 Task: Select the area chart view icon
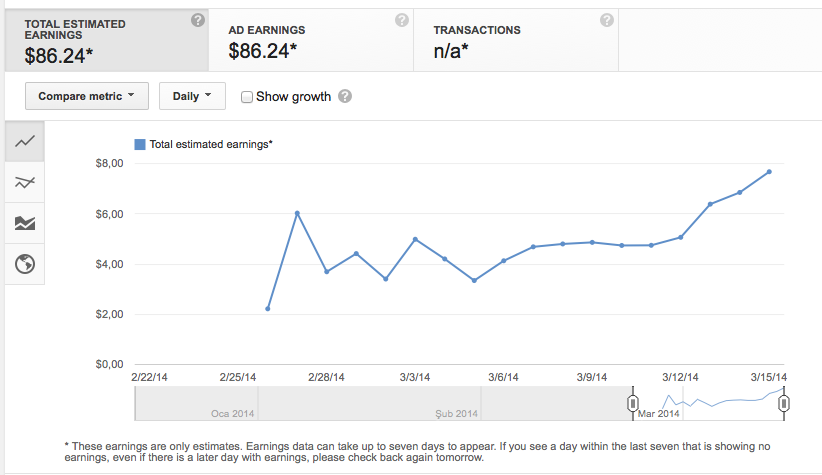[x=25, y=223]
